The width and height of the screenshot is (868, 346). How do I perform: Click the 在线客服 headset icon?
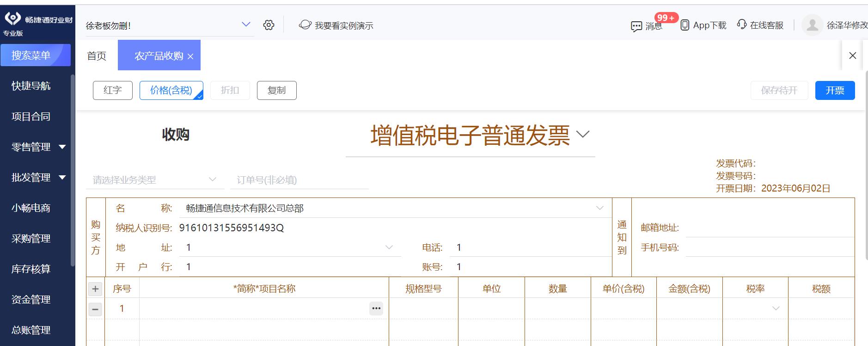click(742, 25)
